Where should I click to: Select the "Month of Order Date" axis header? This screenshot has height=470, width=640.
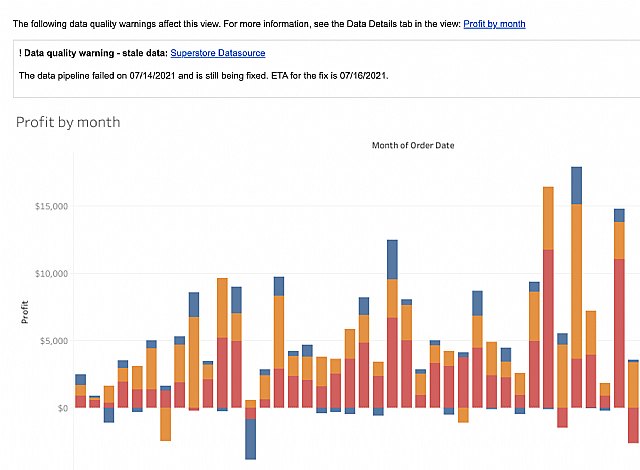point(413,146)
